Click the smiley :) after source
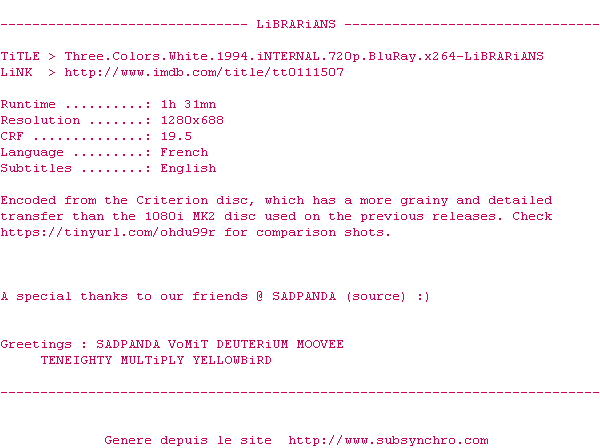This screenshot has width=600, height=448. pyautogui.click(x=424, y=296)
